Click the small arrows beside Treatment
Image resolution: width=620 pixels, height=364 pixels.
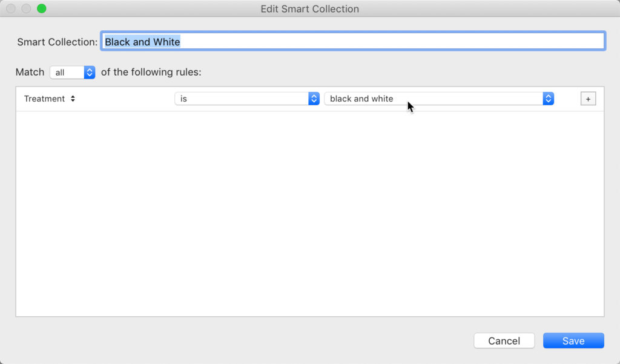73,99
